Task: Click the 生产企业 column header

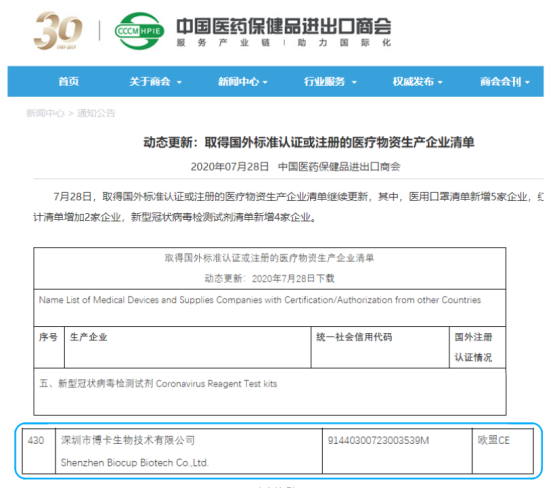Action: tap(88, 337)
